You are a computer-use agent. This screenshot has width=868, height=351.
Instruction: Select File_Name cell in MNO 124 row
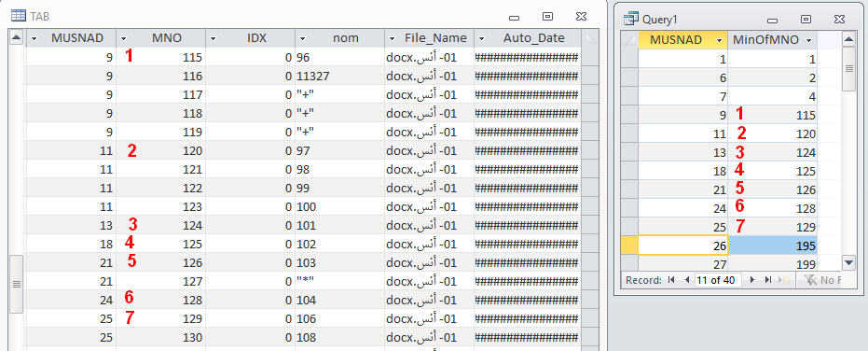pos(429,225)
